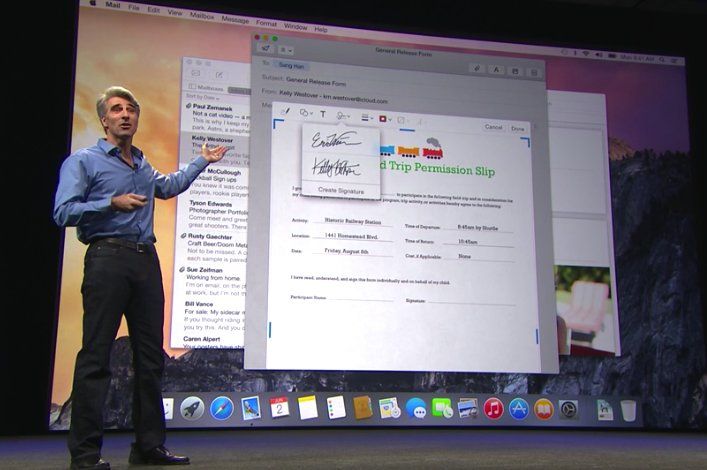Open the Shapes markup dropdown
This screenshot has height=470, width=707.
click(305, 114)
